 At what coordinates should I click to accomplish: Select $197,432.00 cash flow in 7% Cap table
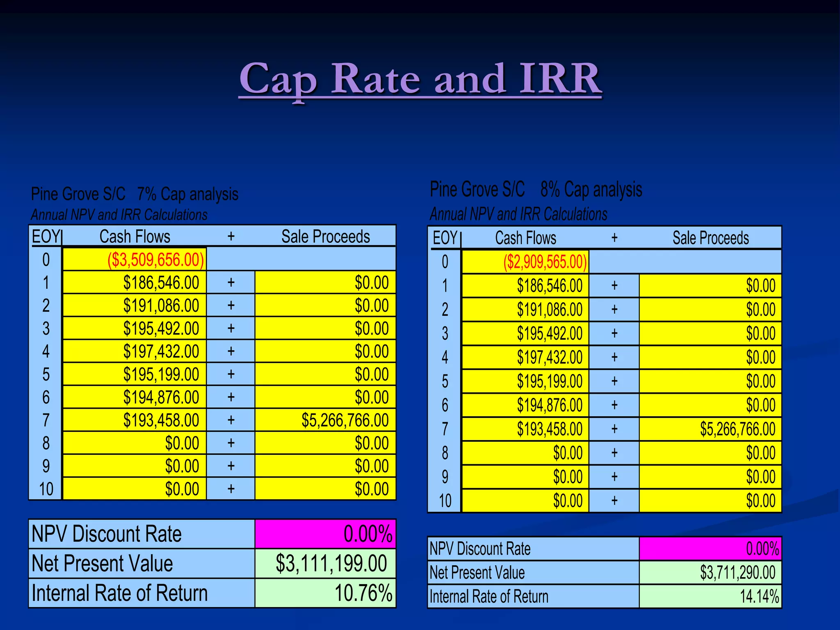[x=134, y=351]
